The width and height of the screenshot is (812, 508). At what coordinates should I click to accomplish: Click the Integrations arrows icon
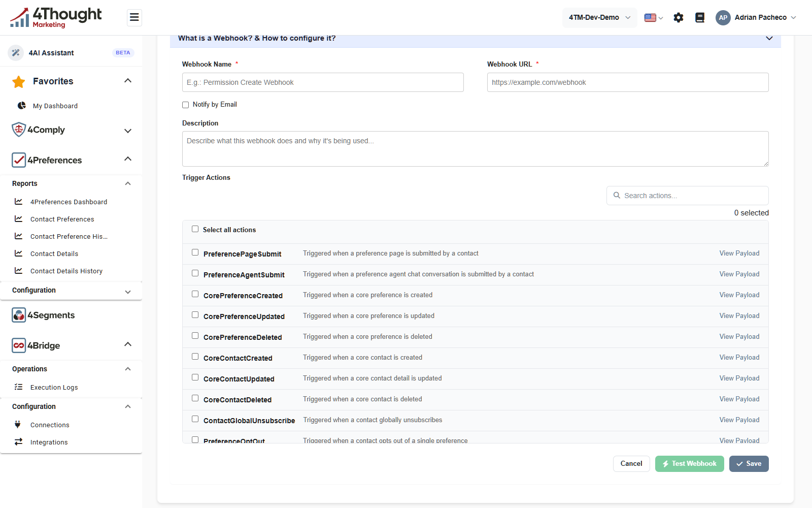(19, 442)
